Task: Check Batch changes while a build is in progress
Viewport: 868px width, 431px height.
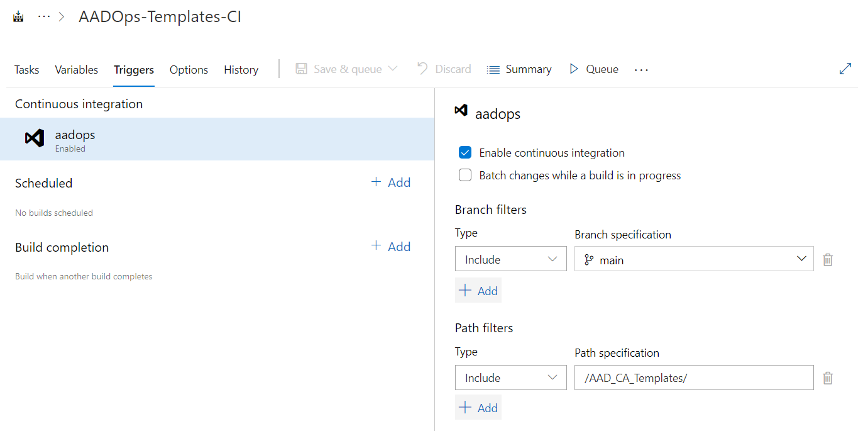Action: pyautogui.click(x=465, y=176)
